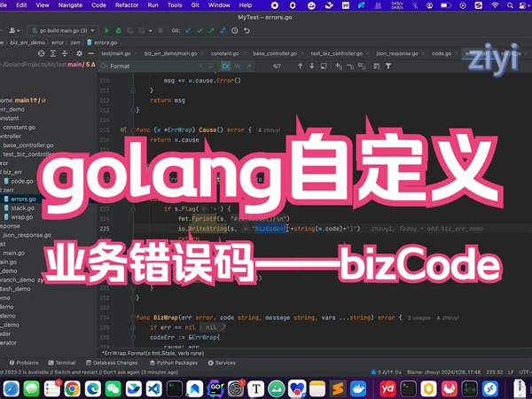The image size is (532, 399).
Task: Open Python Packages tool window
Action: (174, 363)
